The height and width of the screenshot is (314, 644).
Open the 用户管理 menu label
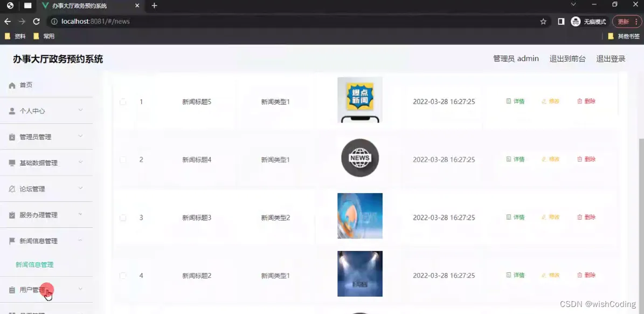[x=32, y=290]
